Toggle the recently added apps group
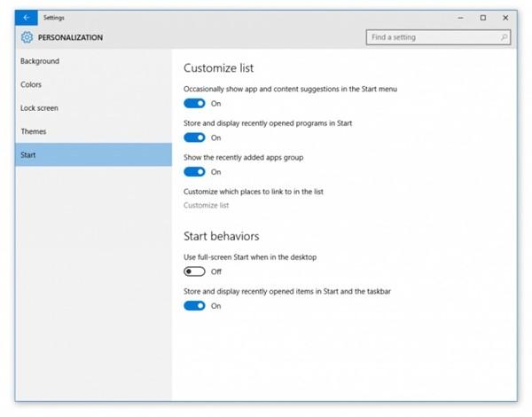This screenshot has width=532, height=417. pos(194,172)
